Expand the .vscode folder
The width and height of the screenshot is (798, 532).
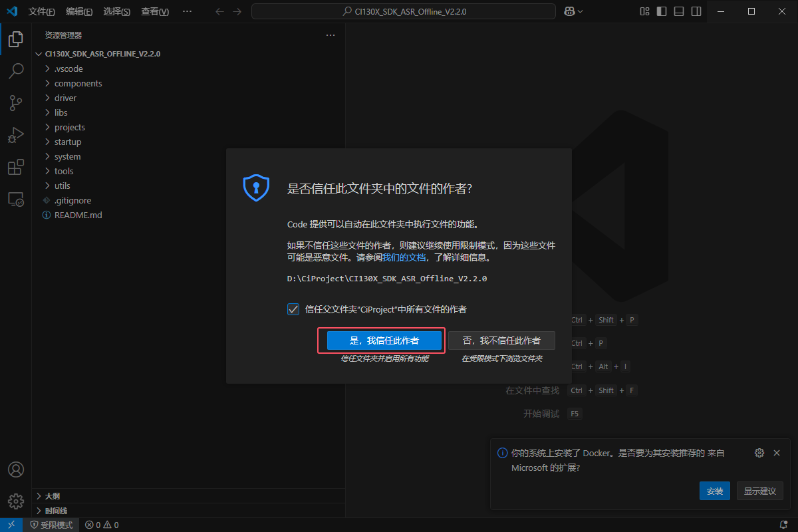190,68
